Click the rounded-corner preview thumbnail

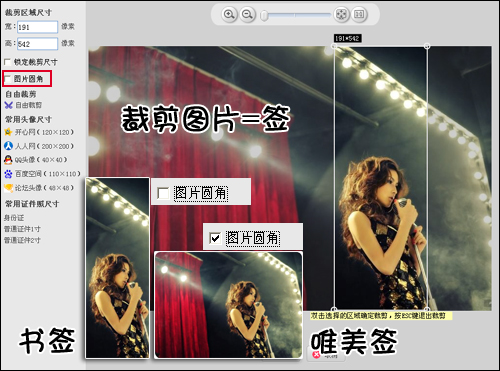228,305
